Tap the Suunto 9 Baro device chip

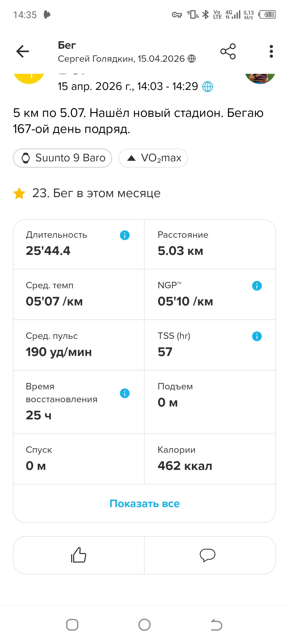pyautogui.click(x=63, y=158)
